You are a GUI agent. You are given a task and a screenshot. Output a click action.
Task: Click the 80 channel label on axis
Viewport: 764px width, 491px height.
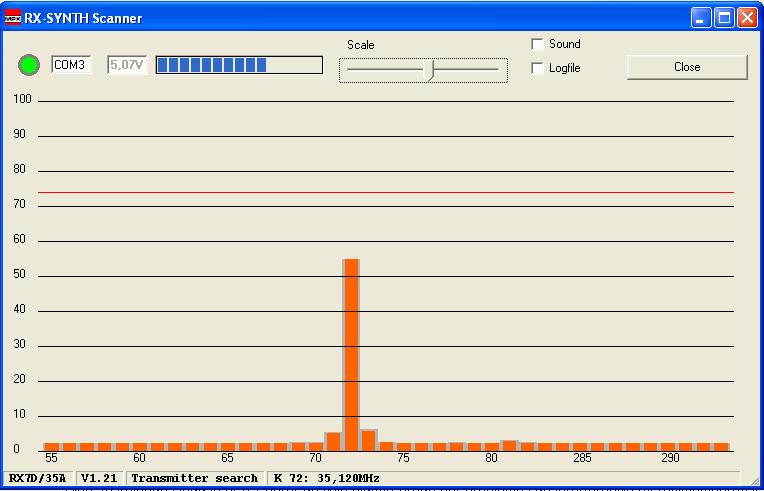pyautogui.click(x=491, y=458)
